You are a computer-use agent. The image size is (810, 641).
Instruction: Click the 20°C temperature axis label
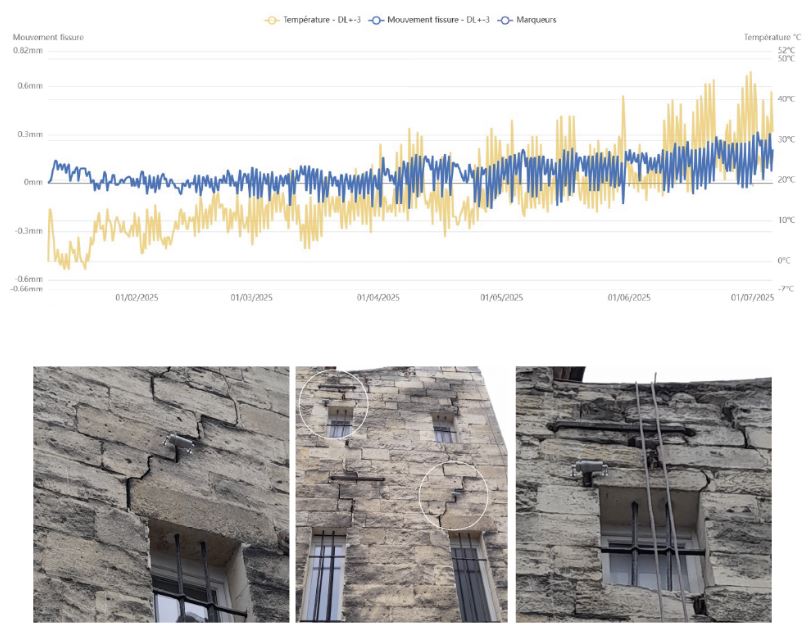click(x=786, y=180)
